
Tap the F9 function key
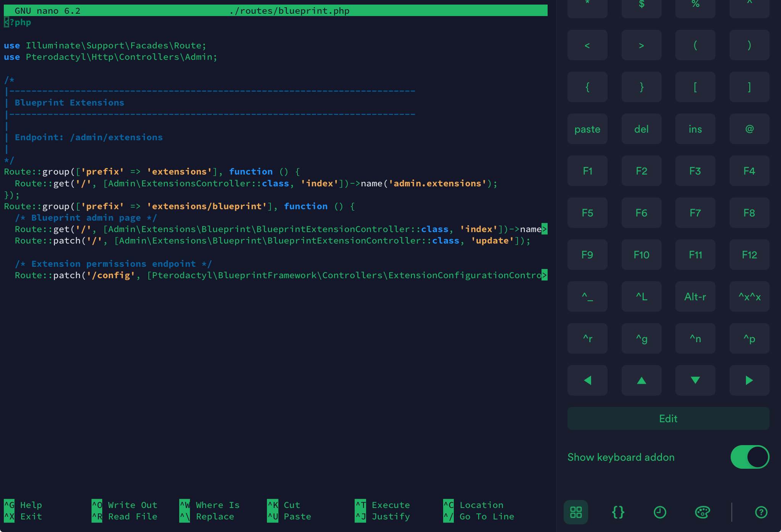587,255
